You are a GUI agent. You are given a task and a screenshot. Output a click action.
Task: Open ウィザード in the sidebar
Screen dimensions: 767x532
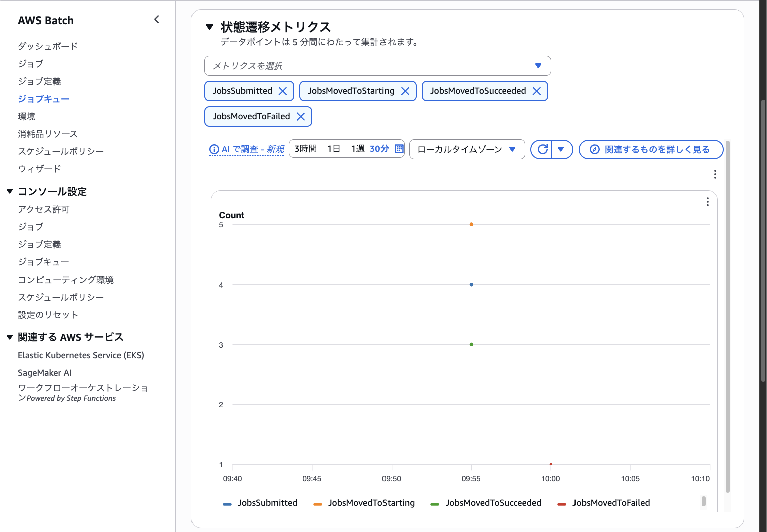pyautogui.click(x=39, y=169)
